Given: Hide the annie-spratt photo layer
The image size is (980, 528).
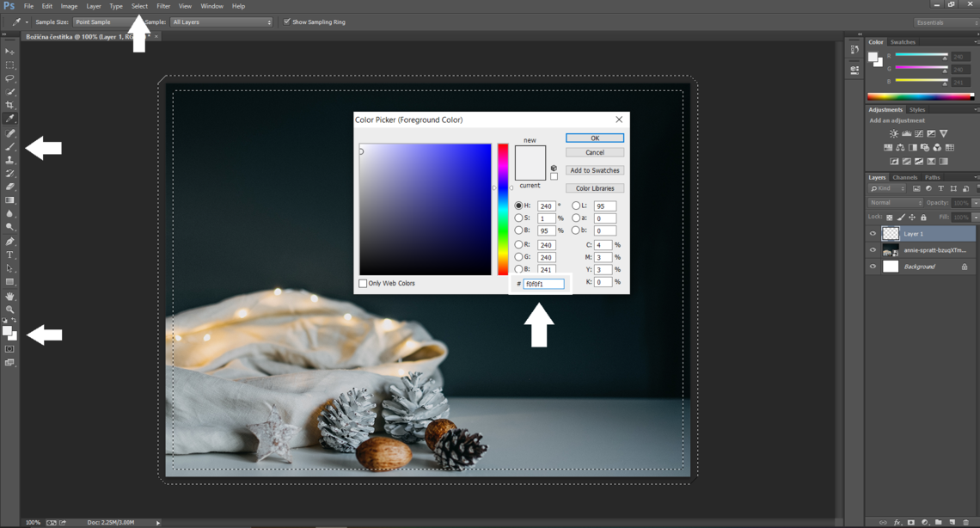Looking at the screenshot, I should click(873, 250).
